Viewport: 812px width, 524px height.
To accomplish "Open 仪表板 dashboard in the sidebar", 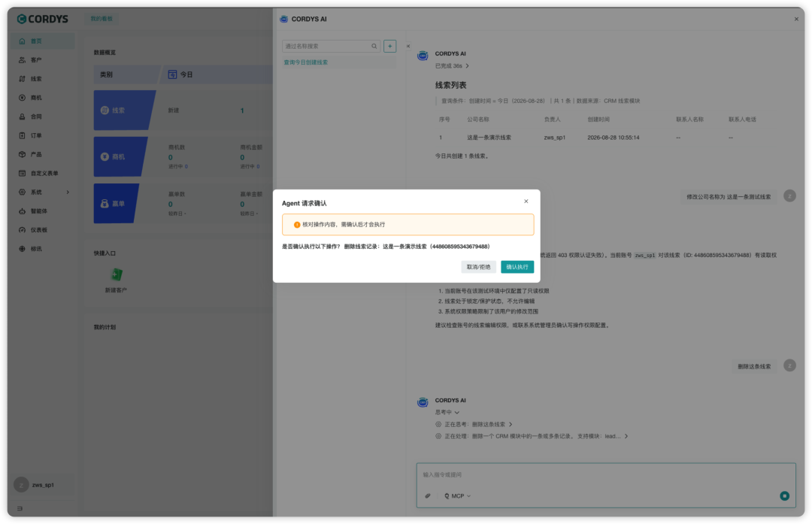I will click(x=42, y=230).
